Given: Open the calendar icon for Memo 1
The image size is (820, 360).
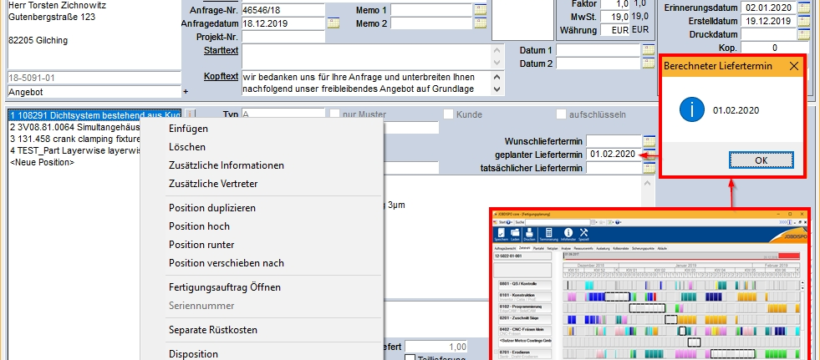Looking at the screenshot, I should (x=480, y=10).
